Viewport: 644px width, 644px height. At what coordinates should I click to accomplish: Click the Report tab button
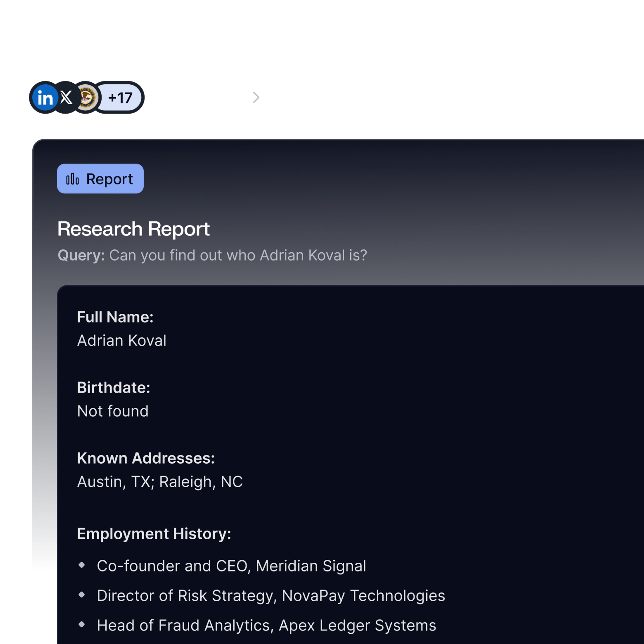100,179
